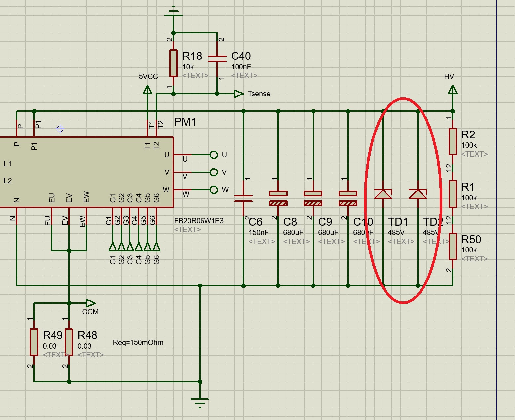Select resistor R1 symbol
The height and width of the screenshot is (420, 515).
click(453, 194)
